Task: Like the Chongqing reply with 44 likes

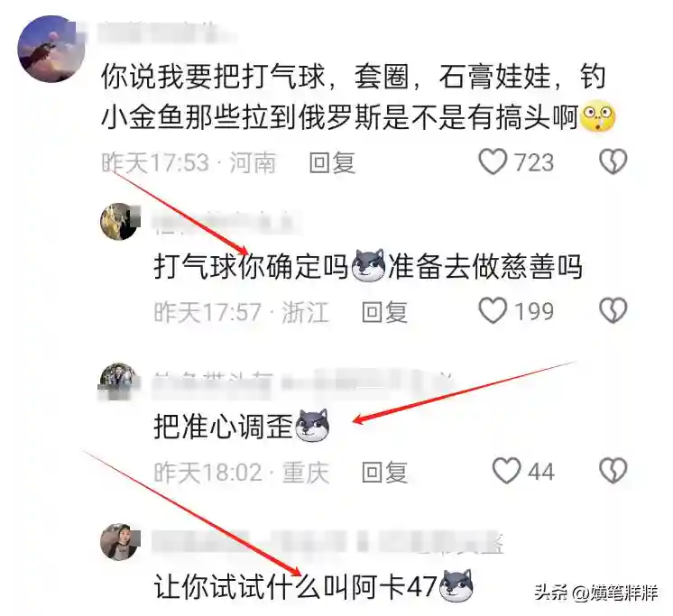Action: (x=506, y=471)
